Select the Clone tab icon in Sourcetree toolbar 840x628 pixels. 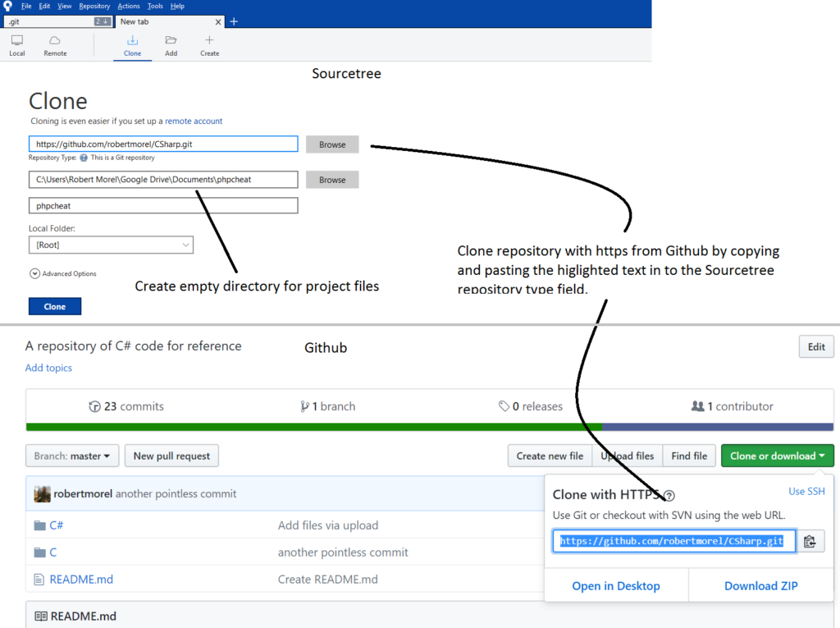[x=132, y=39]
